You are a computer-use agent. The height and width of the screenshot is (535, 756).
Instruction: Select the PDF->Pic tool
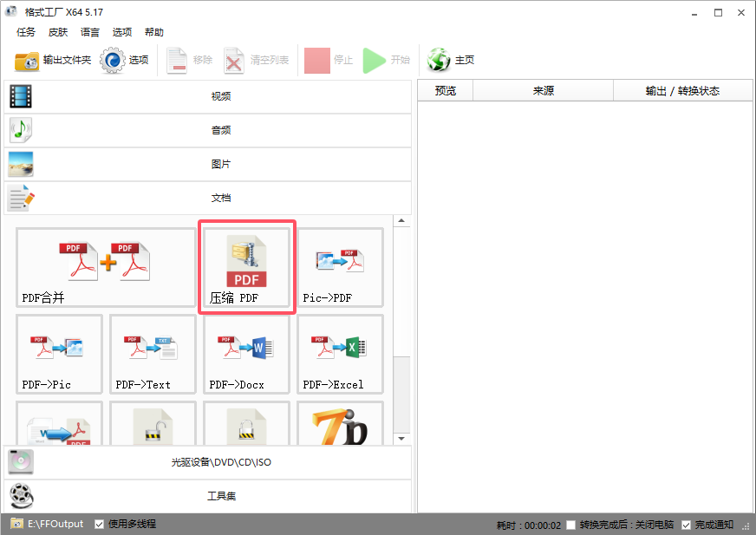[59, 354]
